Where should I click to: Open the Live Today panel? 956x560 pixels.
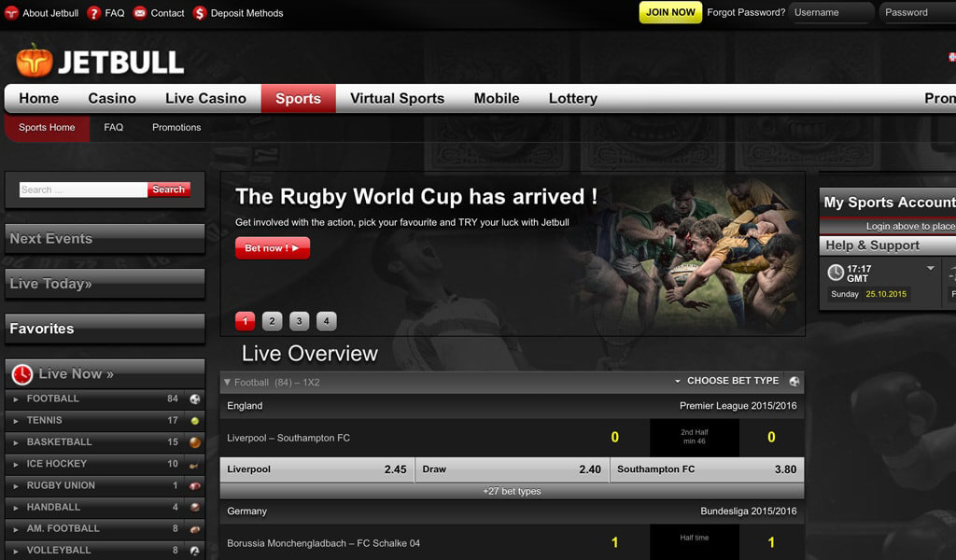pos(105,284)
